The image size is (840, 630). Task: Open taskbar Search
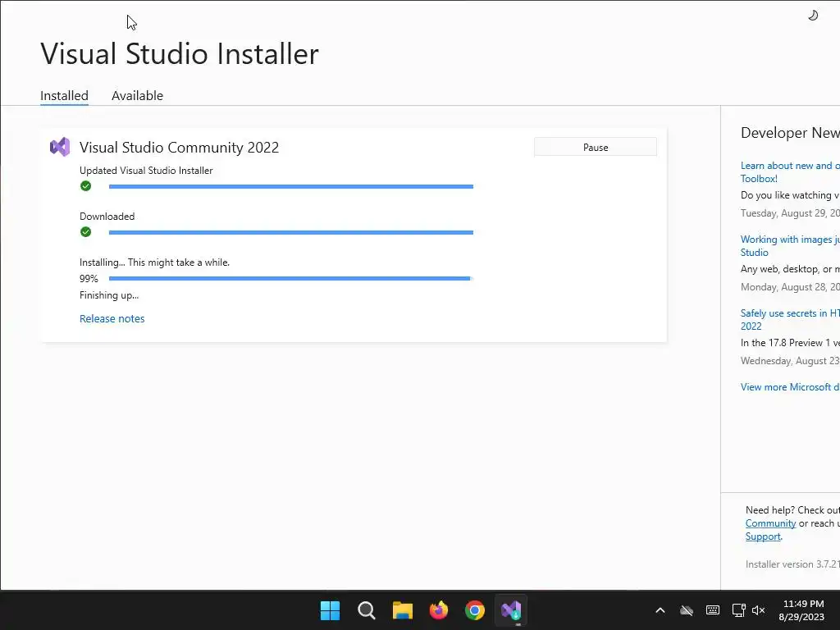tap(367, 610)
